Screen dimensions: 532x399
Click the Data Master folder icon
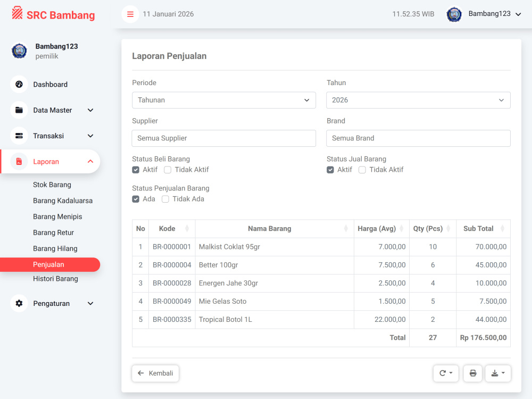(x=19, y=110)
